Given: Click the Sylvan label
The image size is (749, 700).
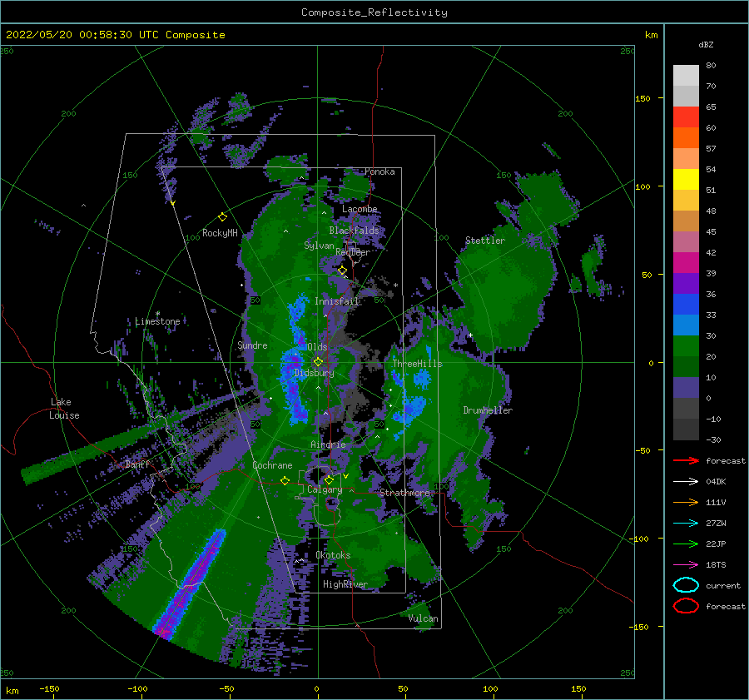Looking at the screenshot, I should [319, 246].
